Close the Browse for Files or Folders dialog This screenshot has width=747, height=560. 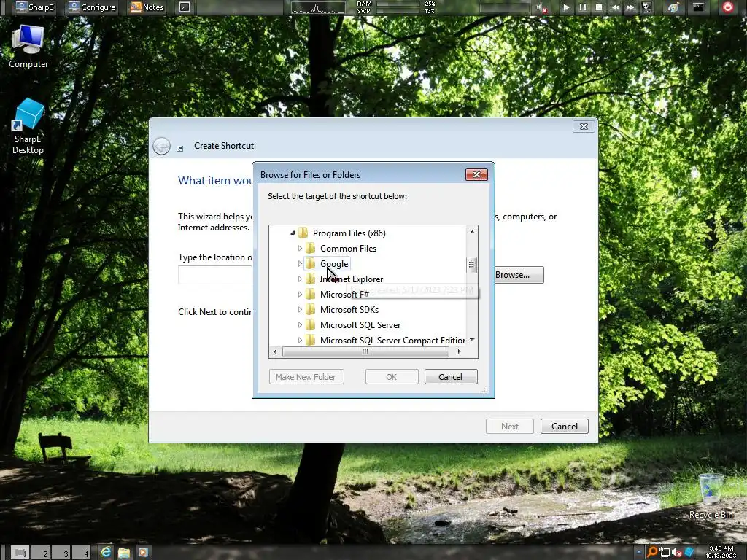[x=476, y=175]
